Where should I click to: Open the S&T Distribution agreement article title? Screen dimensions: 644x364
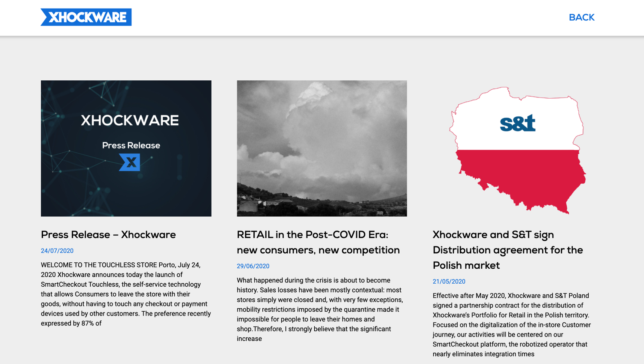pyautogui.click(x=507, y=250)
